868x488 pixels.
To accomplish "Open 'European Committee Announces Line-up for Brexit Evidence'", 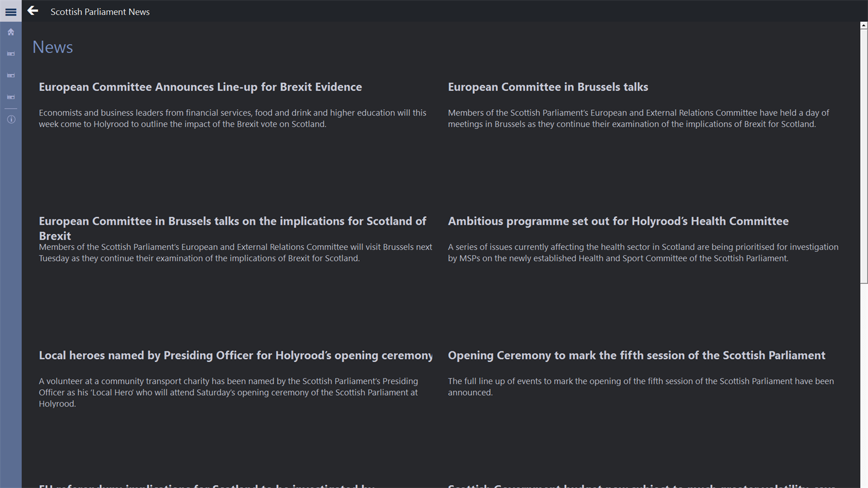I will tap(200, 87).
